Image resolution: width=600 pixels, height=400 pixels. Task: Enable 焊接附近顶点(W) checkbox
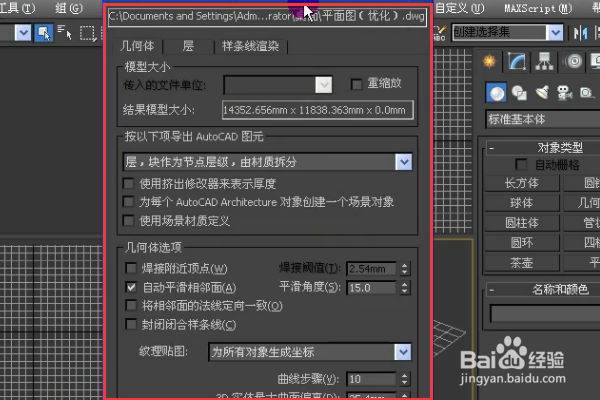pyautogui.click(x=131, y=268)
